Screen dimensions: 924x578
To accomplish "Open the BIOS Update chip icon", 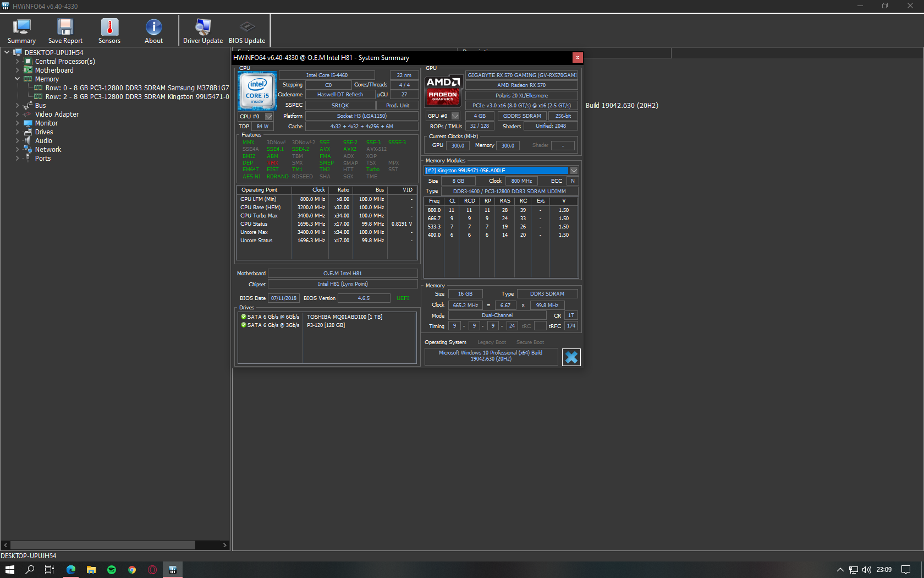I will click(x=247, y=27).
